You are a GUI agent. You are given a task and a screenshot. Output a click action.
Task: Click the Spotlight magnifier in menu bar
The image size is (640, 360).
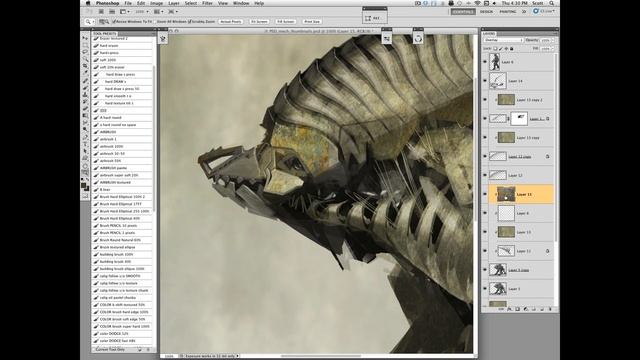tap(551, 3)
